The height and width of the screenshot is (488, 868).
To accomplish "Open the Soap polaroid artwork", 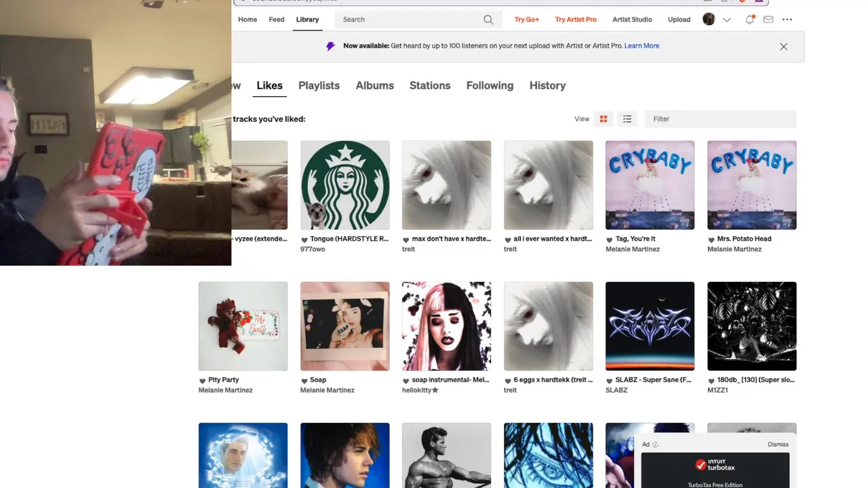I will [x=345, y=326].
